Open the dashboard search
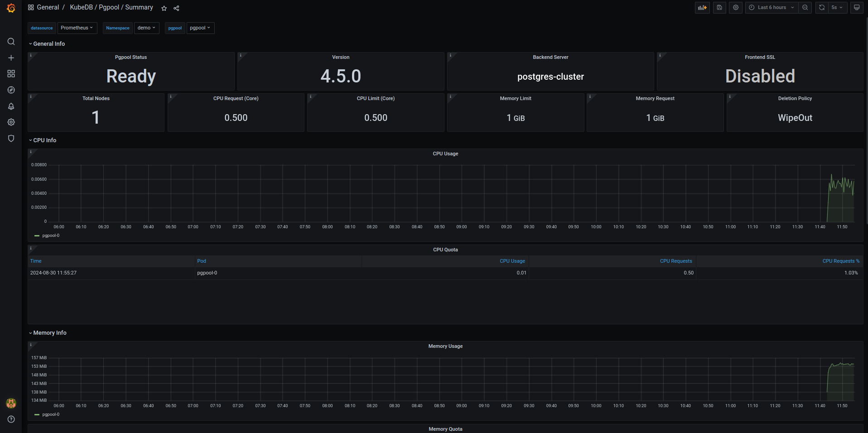This screenshot has width=868, height=433. pos(11,41)
